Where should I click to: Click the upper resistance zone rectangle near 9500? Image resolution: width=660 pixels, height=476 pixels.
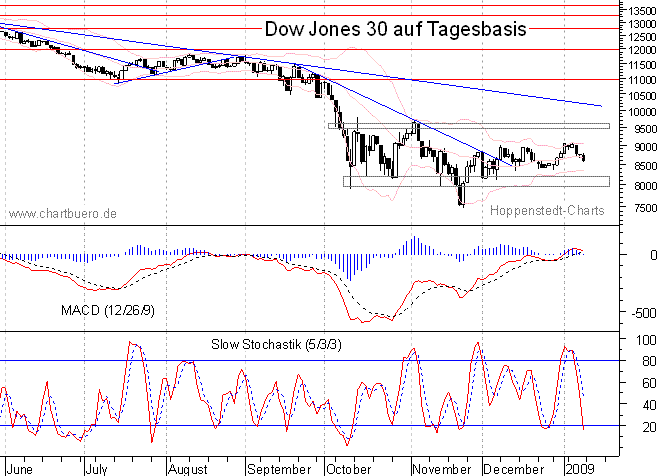[x=470, y=125]
